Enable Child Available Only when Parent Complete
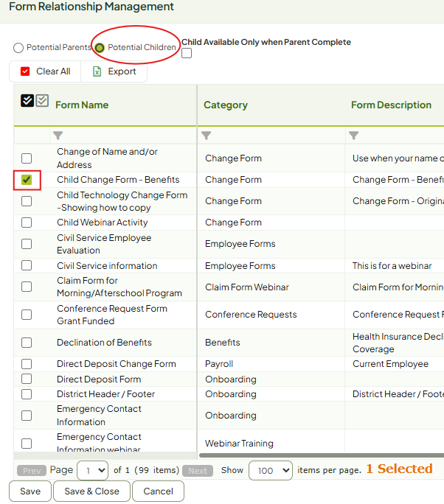 tap(187, 53)
